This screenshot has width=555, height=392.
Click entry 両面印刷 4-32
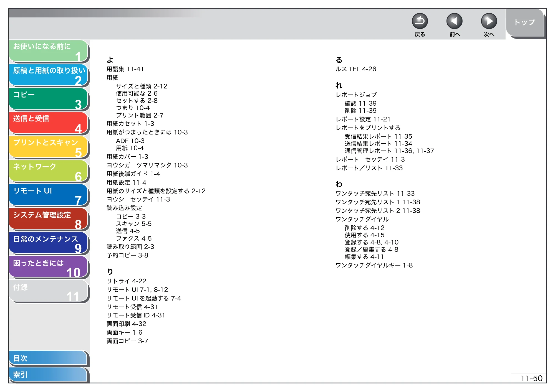click(127, 324)
